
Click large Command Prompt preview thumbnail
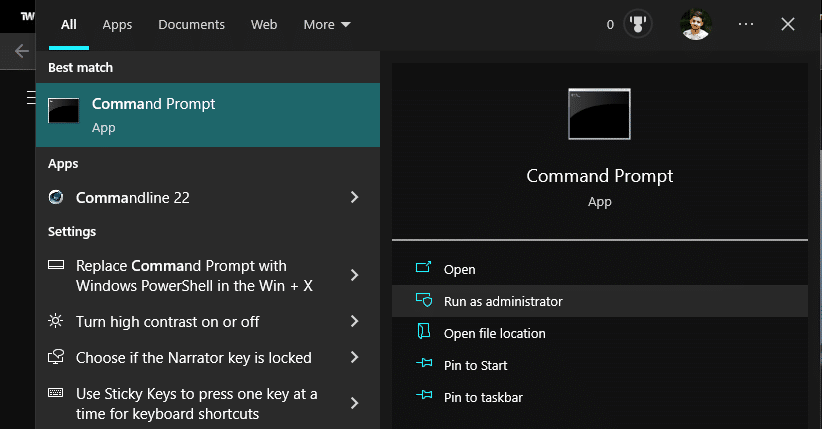[x=599, y=114]
